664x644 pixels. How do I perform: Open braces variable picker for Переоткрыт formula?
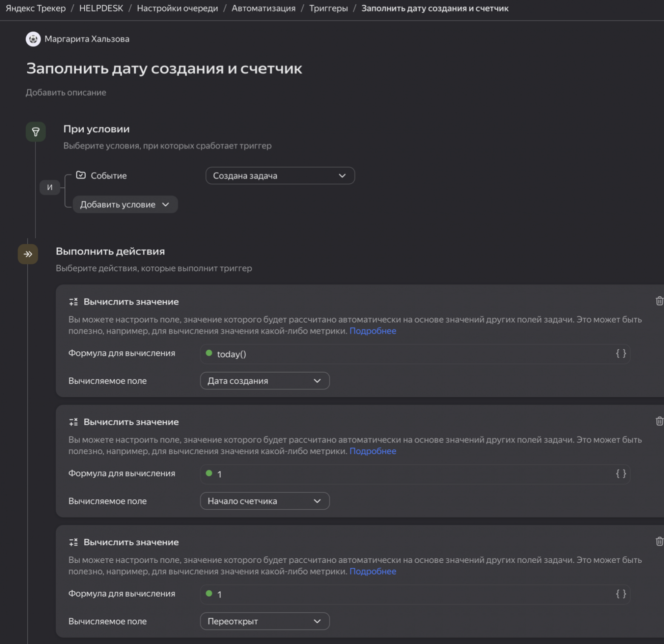pyautogui.click(x=621, y=594)
